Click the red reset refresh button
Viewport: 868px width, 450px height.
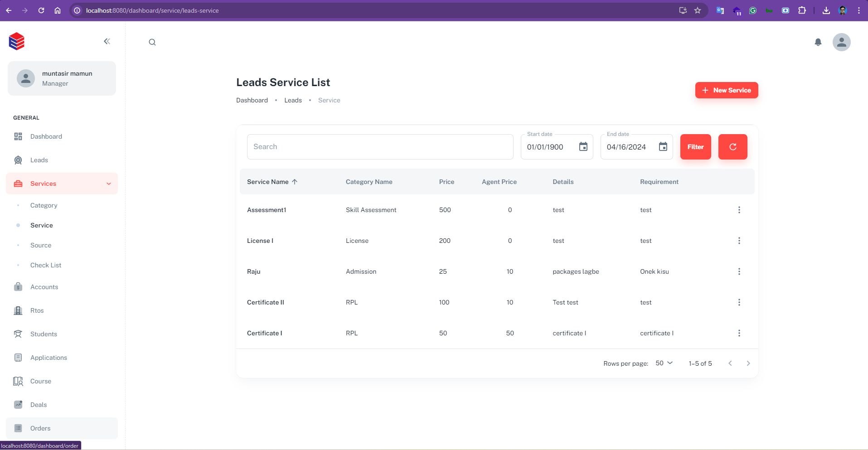732,147
